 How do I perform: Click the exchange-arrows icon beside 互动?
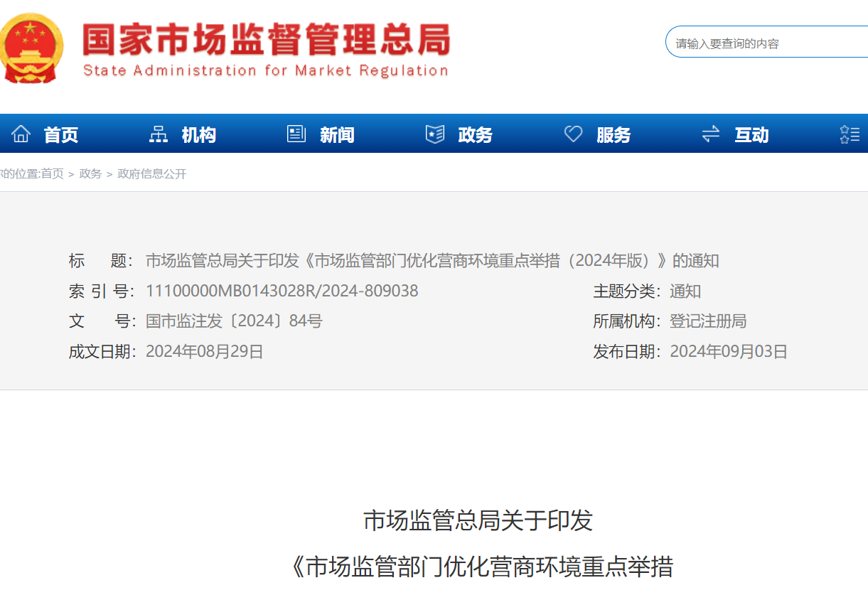coord(710,133)
